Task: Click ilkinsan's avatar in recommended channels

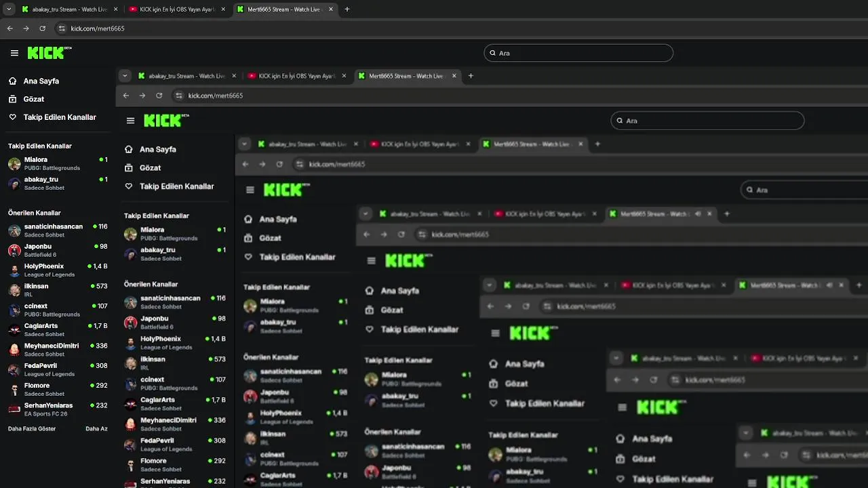Action: pyautogui.click(x=14, y=290)
